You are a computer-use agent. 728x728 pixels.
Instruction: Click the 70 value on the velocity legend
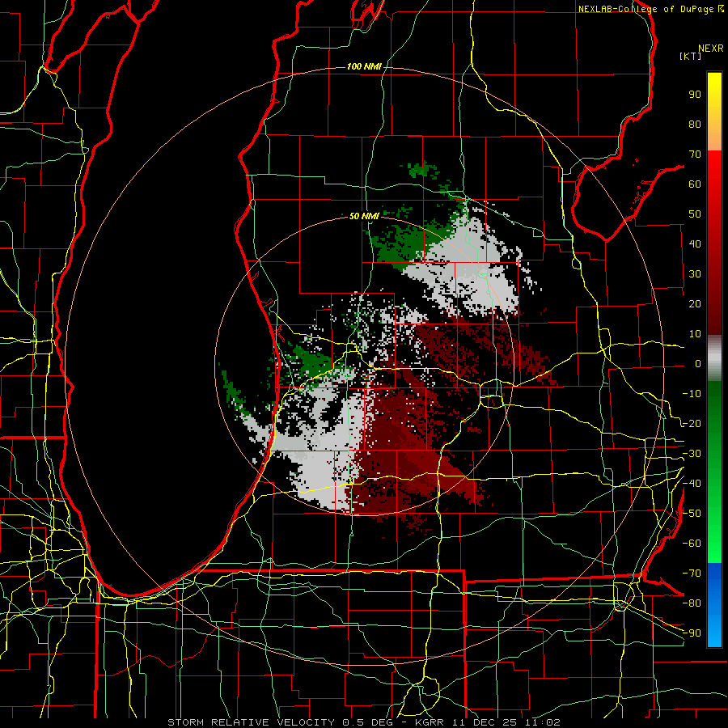point(695,154)
